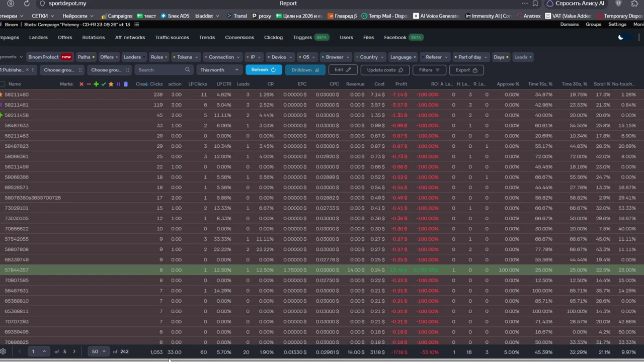Image resolution: width=644 pixels, height=362 pixels.
Task: Expand the Tokens dropdown
Action: 185,57
